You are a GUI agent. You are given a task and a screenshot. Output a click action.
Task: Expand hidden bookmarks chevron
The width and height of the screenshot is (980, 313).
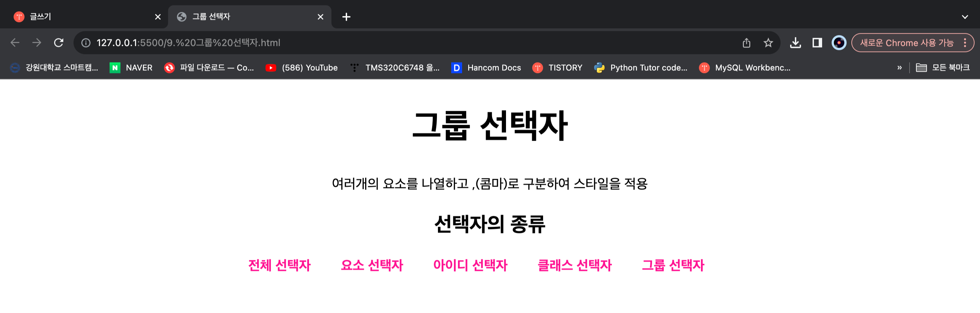[899, 68]
